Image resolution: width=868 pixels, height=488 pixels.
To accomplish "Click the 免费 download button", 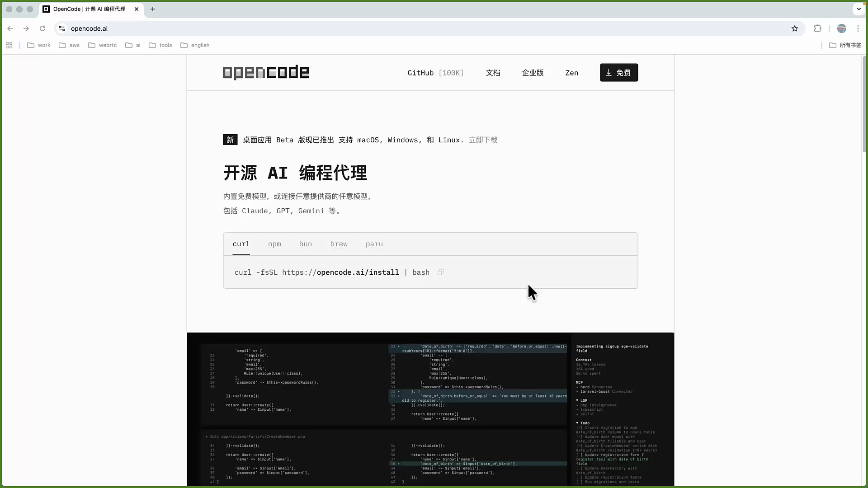I will tap(619, 73).
